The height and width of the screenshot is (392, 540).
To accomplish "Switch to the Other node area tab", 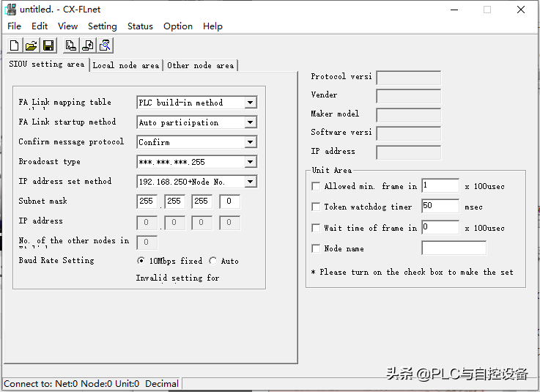I will point(200,66).
